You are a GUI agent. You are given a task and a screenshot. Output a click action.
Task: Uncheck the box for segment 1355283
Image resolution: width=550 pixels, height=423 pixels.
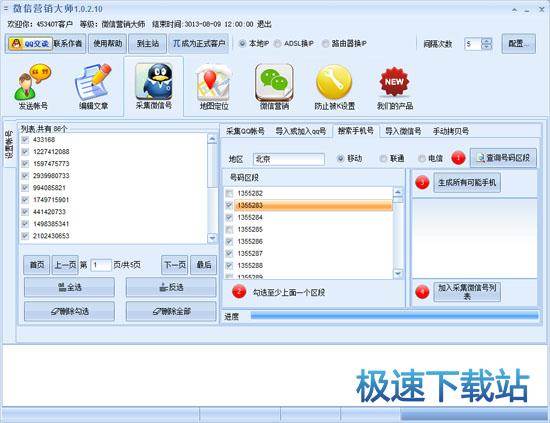coord(229,205)
